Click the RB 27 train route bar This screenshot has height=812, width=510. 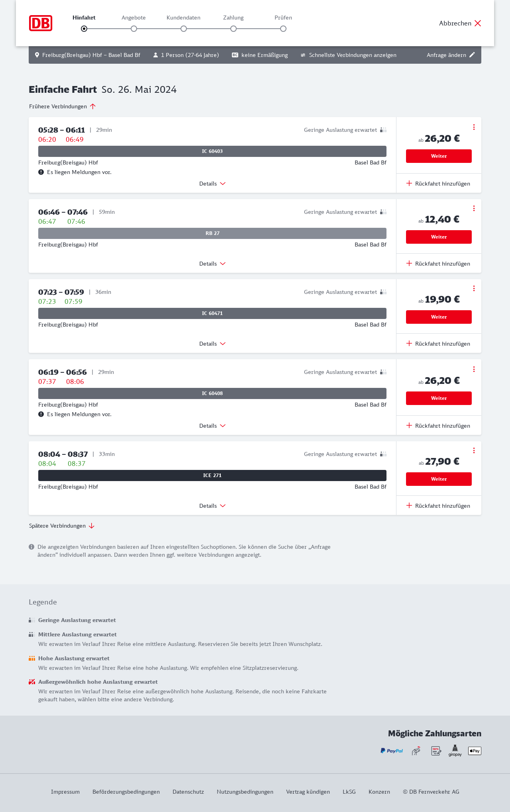pos(212,233)
